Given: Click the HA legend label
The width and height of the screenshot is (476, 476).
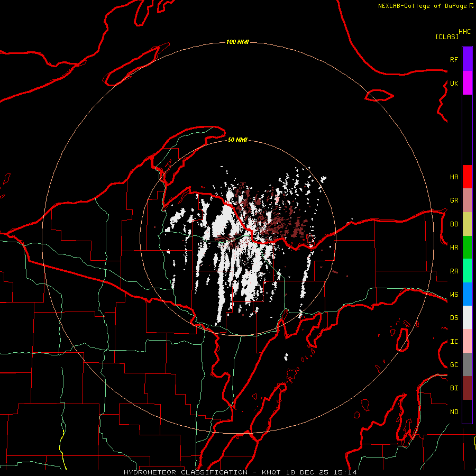Looking at the screenshot, I should point(454,177).
